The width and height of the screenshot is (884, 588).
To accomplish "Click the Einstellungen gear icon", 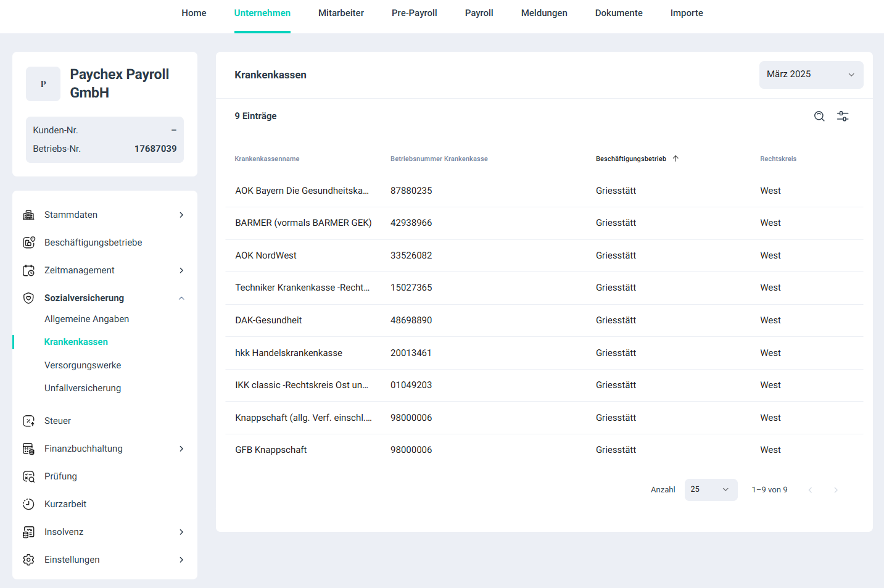I will [x=28, y=560].
